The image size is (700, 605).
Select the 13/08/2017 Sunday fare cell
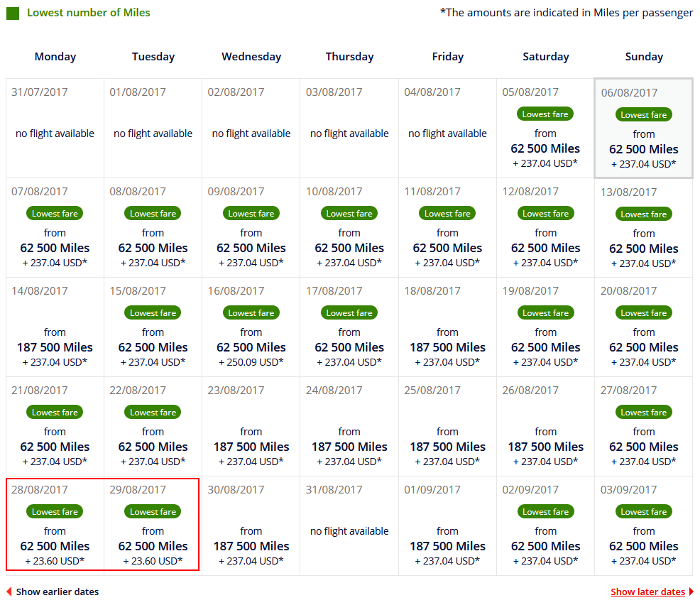(x=643, y=228)
